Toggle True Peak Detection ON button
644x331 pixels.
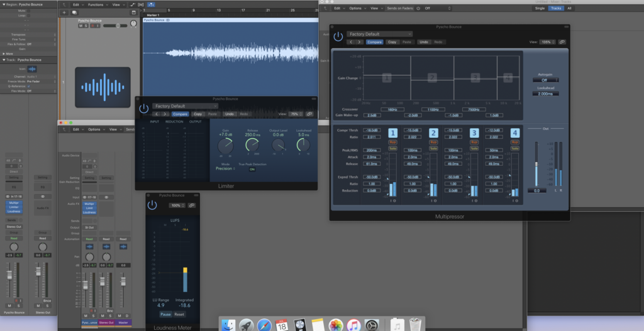[252, 170]
